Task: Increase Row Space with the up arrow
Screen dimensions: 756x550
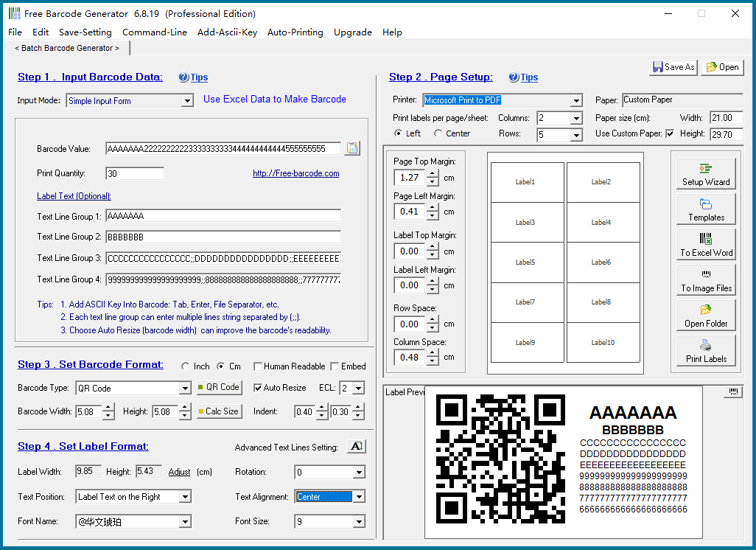Action: (x=433, y=320)
